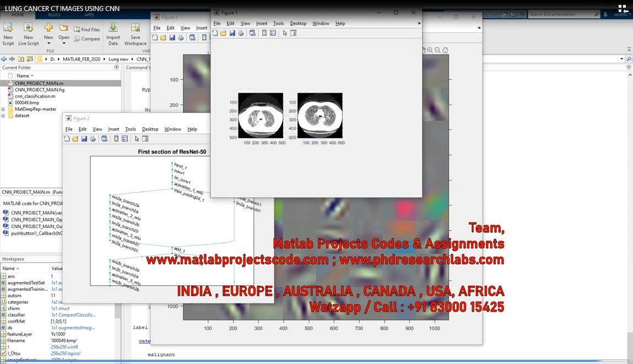Open Property Inspector in Figure 2 toolbar
633x364 pixels.
[x=145, y=139]
